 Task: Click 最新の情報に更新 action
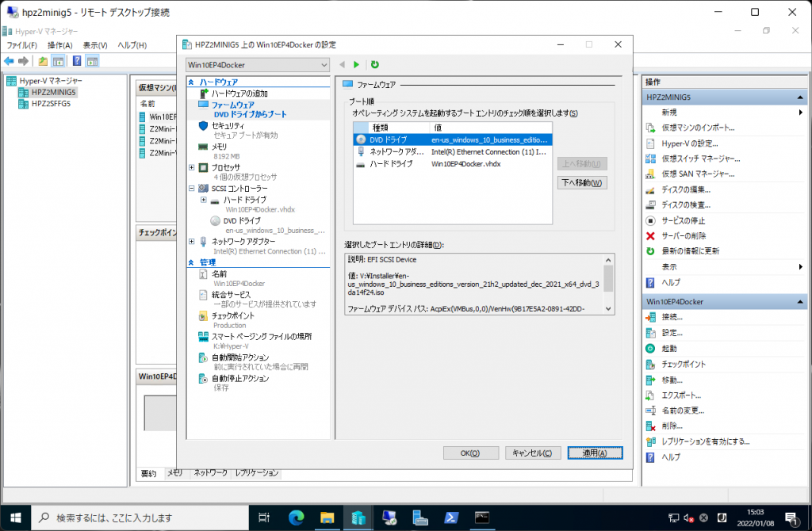coord(691,251)
